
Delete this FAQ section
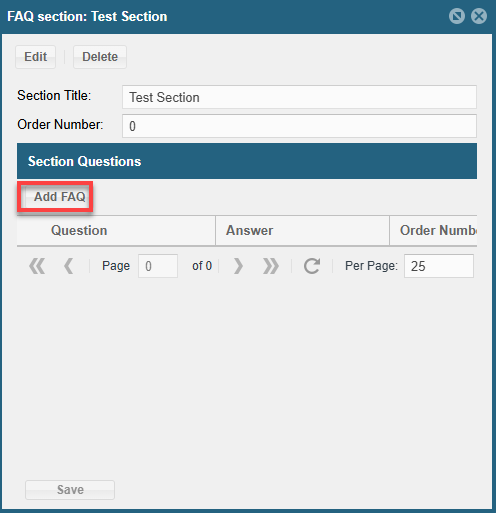pos(100,57)
